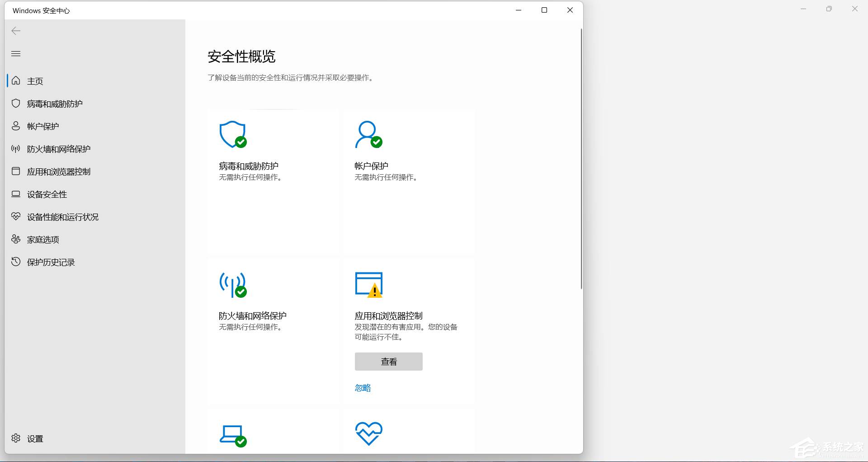Toggle the hamburger navigation menu
Viewport: 868px width, 462px height.
point(16,54)
